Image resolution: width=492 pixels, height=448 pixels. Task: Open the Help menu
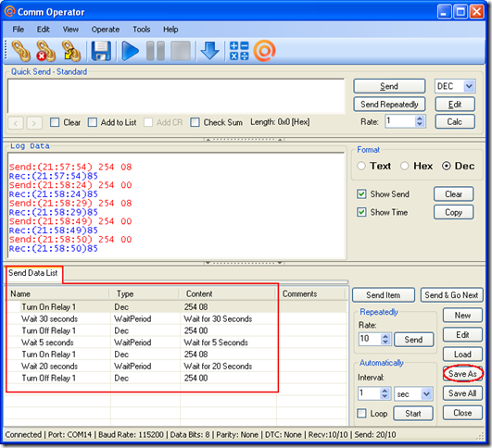click(x=170, y=30)
